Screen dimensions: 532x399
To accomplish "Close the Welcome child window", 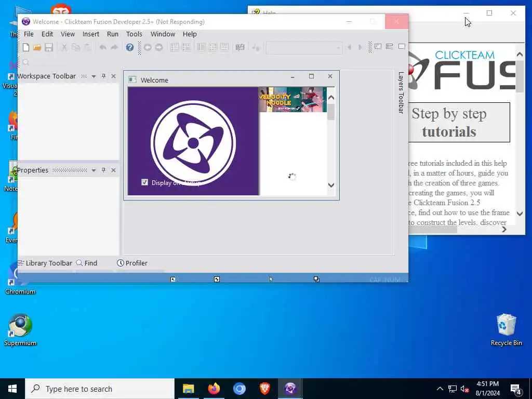I will click(330, 76).
